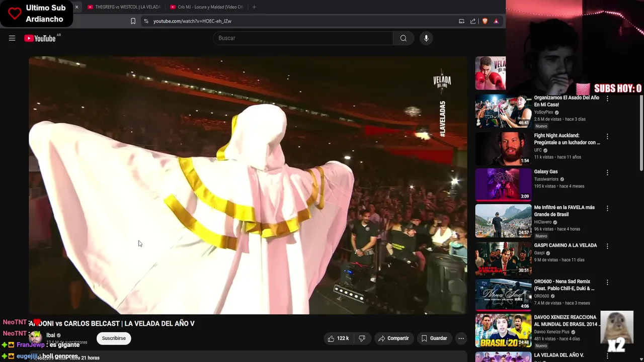644x362 pixels.
Task: Click the Compartir share button
Action: [x=393, y=338]
